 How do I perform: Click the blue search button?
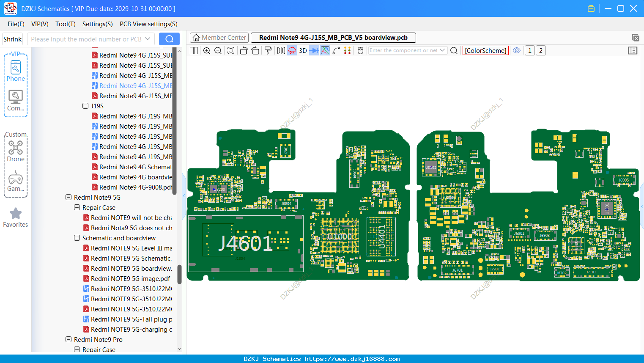(x=169, y=39)
